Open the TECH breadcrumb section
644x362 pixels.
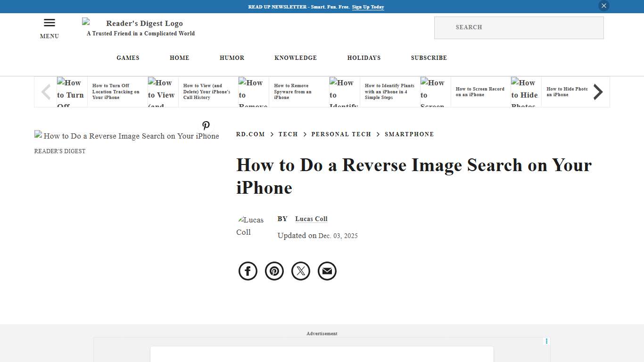(x=288, y=134)
